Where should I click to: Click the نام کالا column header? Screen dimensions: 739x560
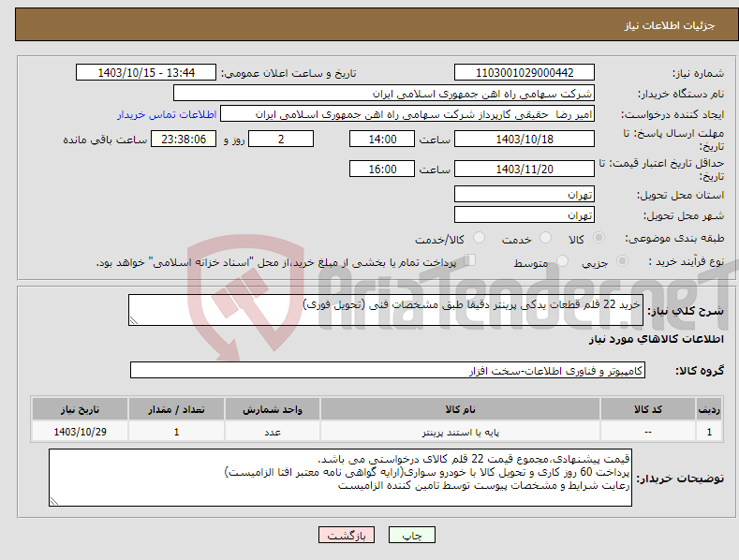461,409
